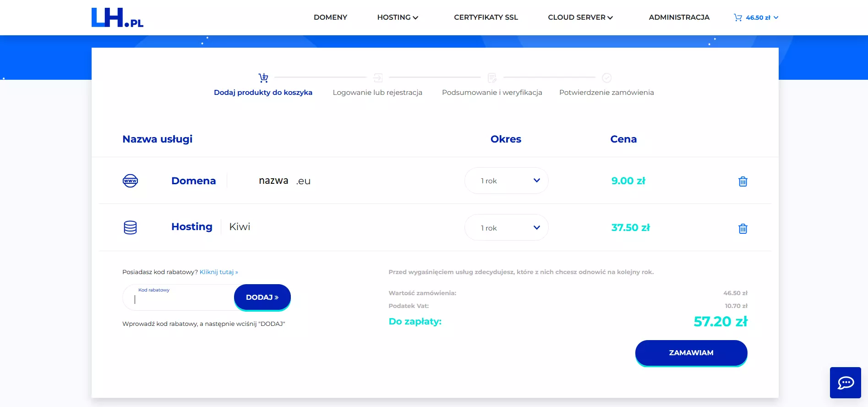This screenshot has width=868, height=407.
Task: Click the Cena column header
Action: pos(623,139)
